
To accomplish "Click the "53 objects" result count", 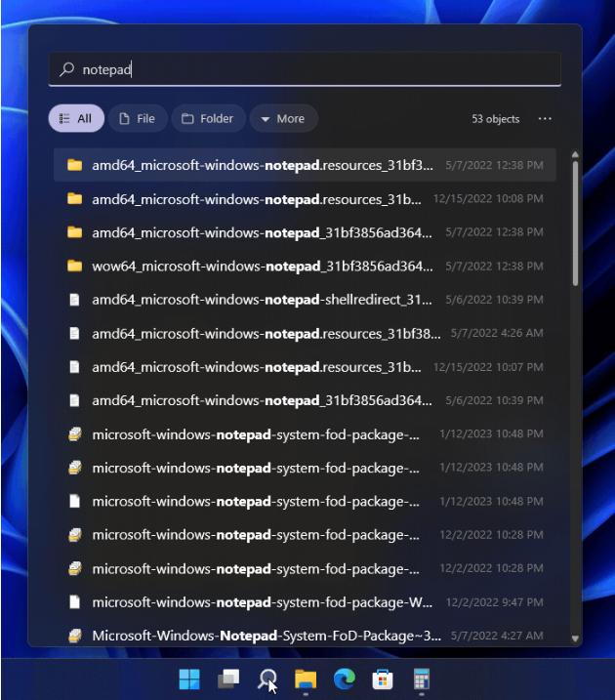I will tap(495, 119).
